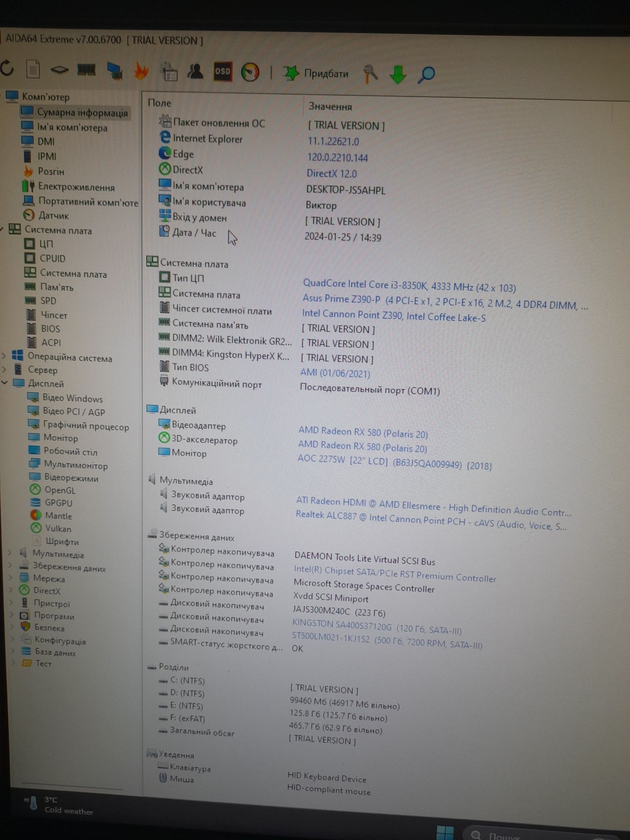Click the Придбати purchase button
The width and height of the screenshot is (630, 840).
pos(316,73)
